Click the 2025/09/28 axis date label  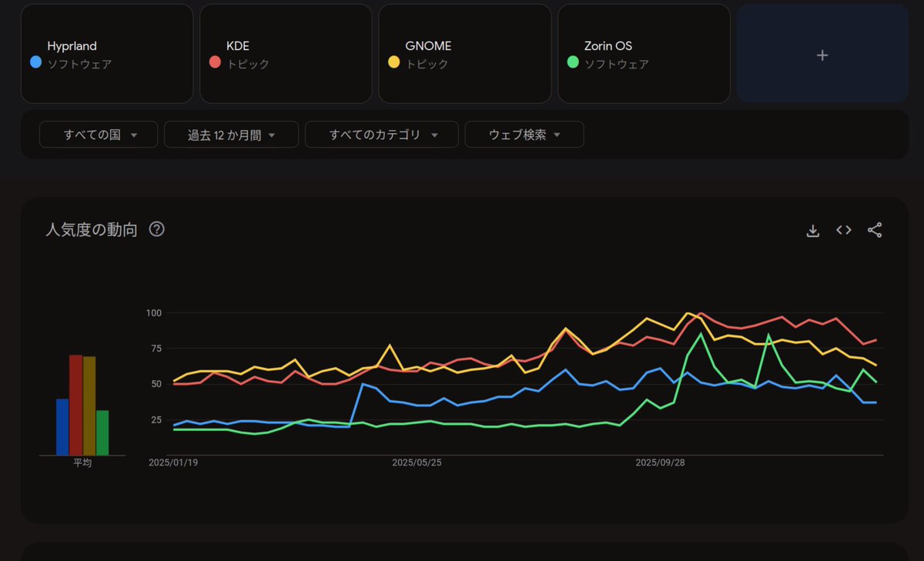point(660,463)
